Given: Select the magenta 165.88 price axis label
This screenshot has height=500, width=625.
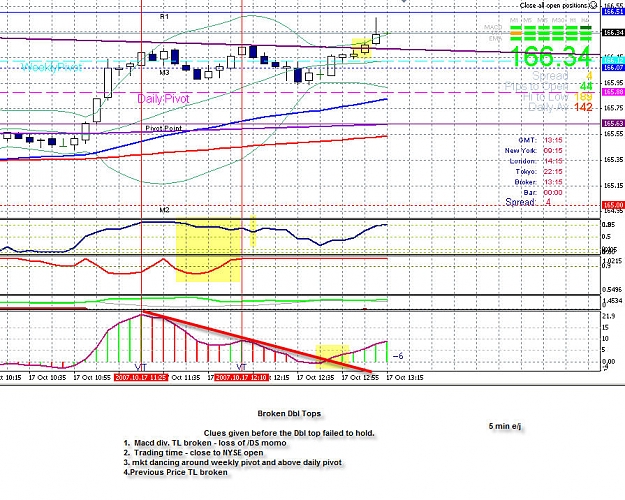Looking at the screenshot, I should point(613,92).
